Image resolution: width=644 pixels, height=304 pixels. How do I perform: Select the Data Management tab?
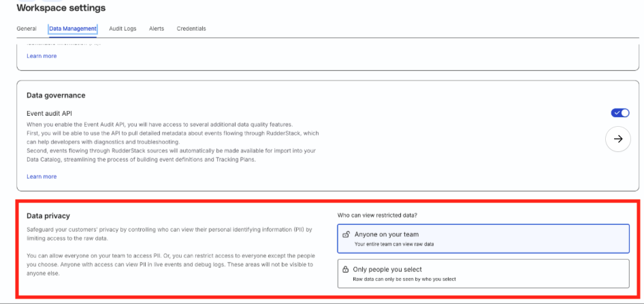point(73,29)
